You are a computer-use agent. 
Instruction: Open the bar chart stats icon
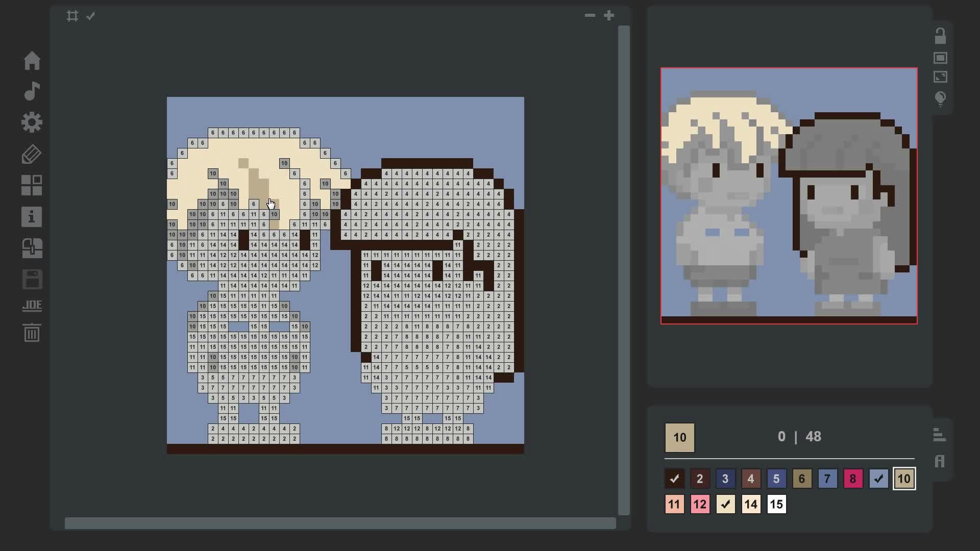939,435
